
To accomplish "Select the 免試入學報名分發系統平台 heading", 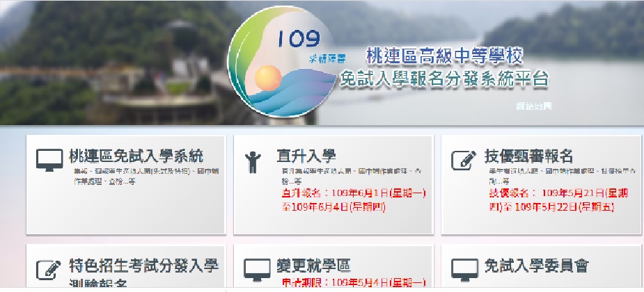I will [x=444, y=79].
